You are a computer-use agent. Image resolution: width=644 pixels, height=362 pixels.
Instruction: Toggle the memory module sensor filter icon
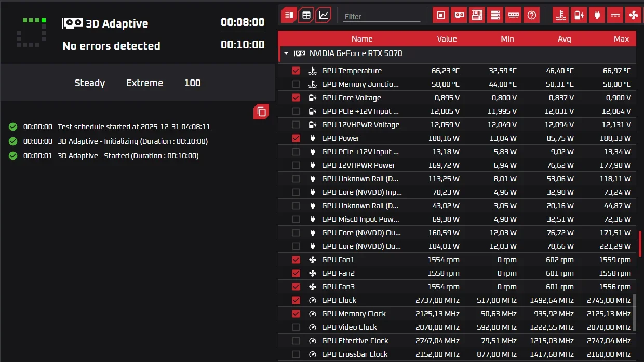(x=513, y=15)
